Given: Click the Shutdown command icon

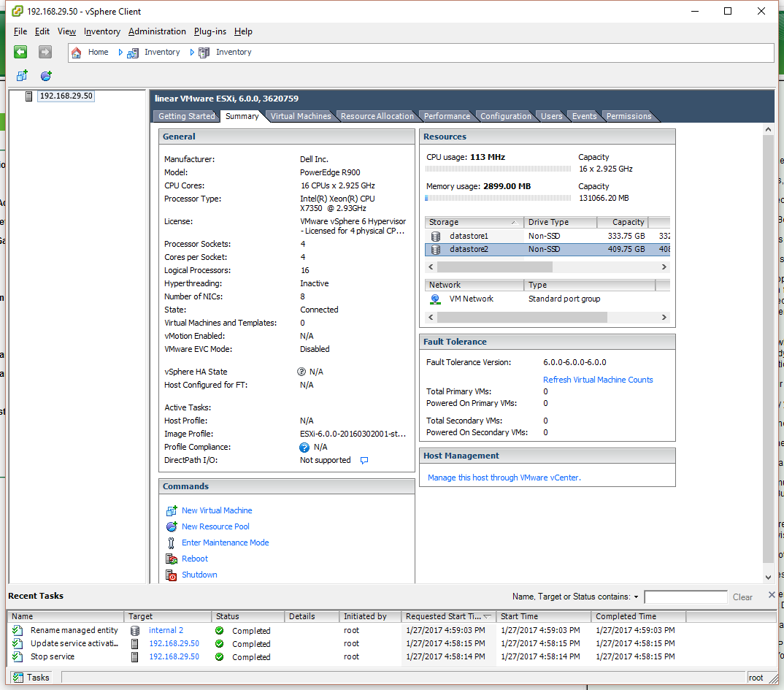Looking at the screenshot, I should point(172,575).
